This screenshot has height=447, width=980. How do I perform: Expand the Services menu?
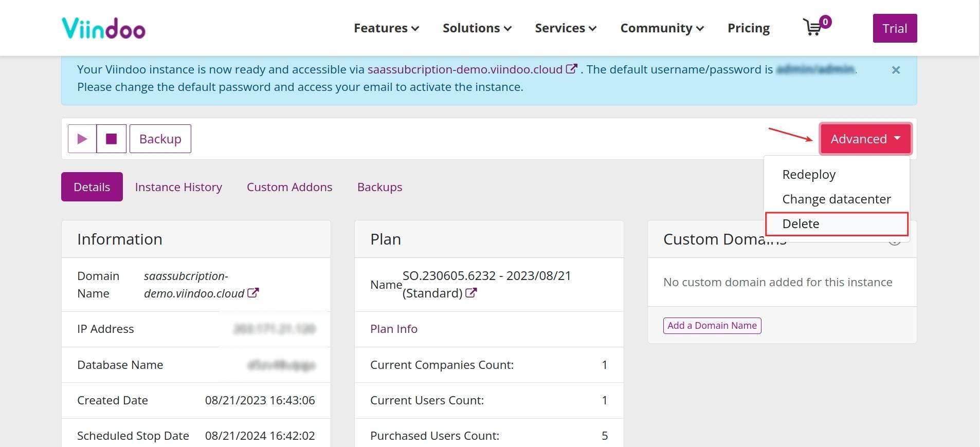(x=566, y=28)
